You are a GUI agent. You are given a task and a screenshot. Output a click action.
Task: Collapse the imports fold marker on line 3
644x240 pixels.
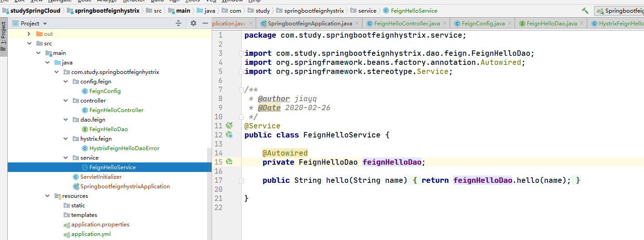242,53
